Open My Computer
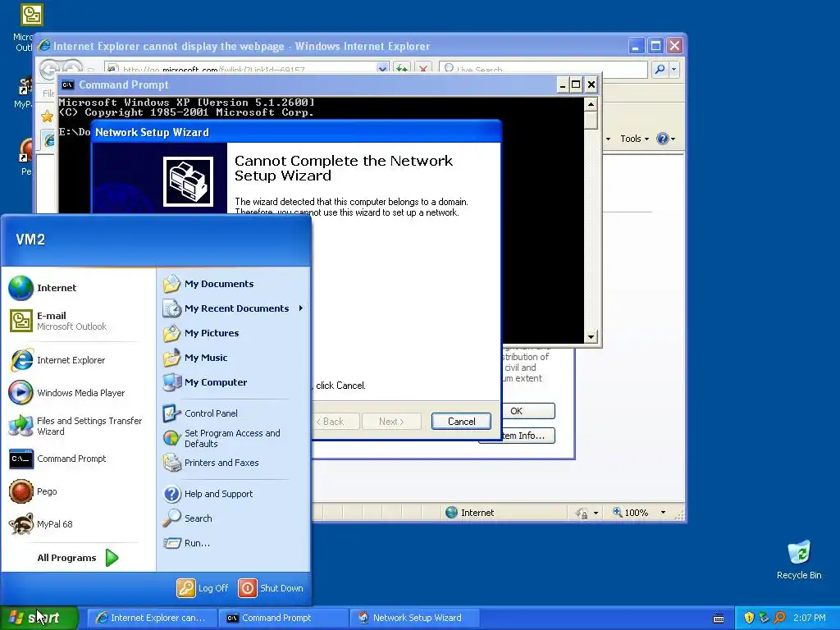 coord(204,382)
